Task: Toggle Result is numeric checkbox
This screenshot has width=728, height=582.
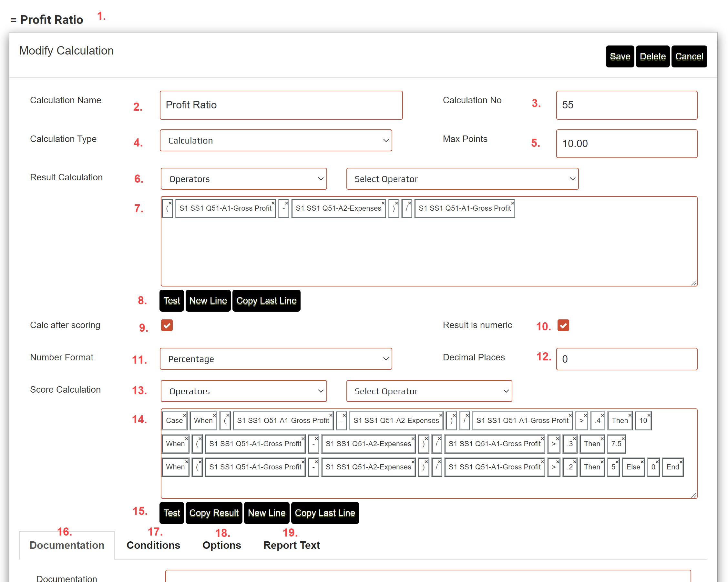Action: pos(563,325)
